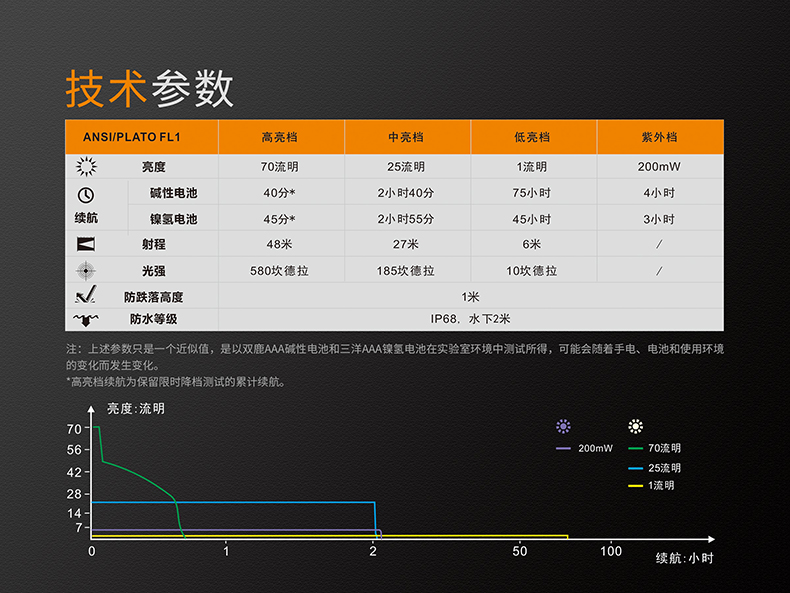
Task: Click the green 70流明 legend line
Action: (636, 449)
